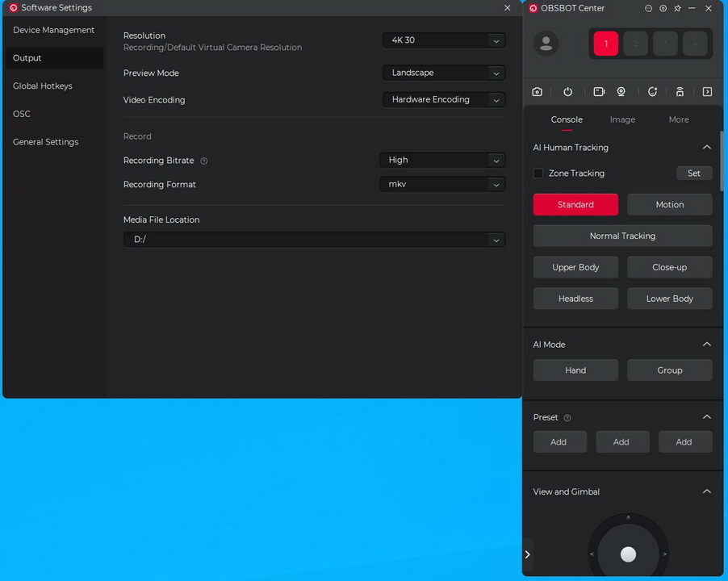Pin the OBSBOT Center window on top
Image resolution: width=728 pixels, height=581 pixels.
click(677, 8)
